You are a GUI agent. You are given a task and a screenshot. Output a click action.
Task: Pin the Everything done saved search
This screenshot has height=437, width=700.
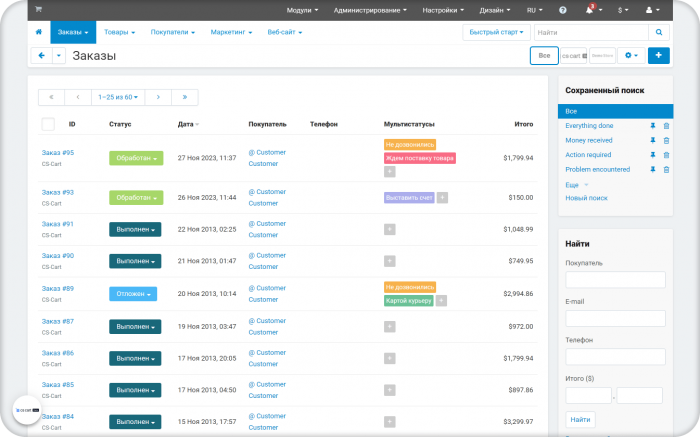point(653,126)
